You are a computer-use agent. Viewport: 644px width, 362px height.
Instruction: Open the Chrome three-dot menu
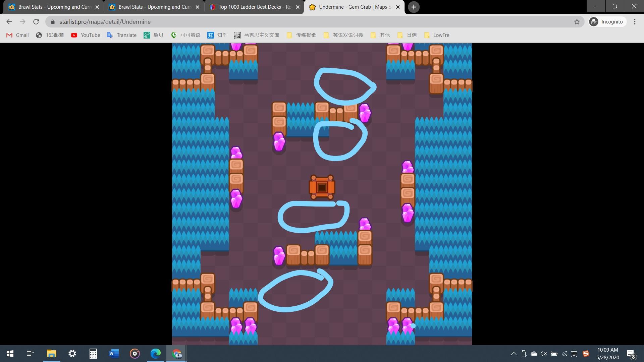coord(635,22)
